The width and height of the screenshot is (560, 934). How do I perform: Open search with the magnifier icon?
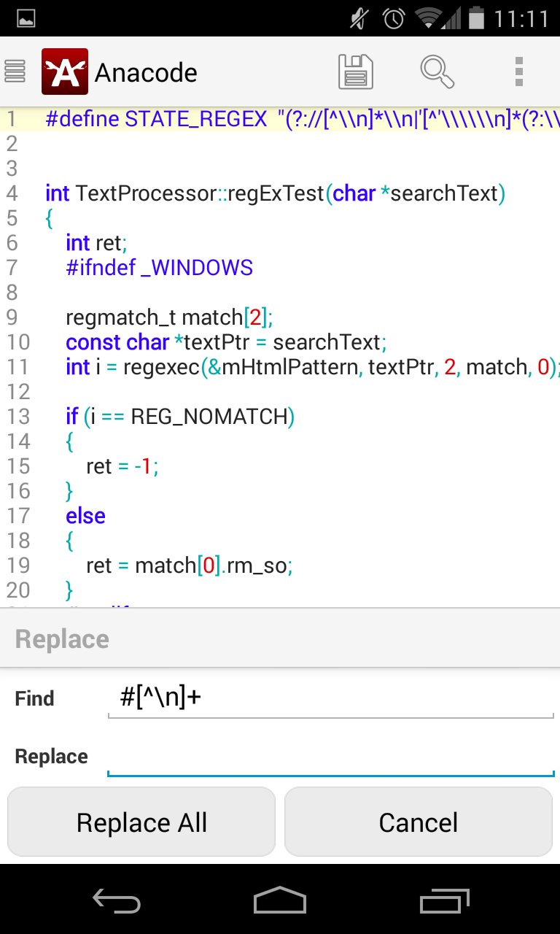tap(437, 72)
